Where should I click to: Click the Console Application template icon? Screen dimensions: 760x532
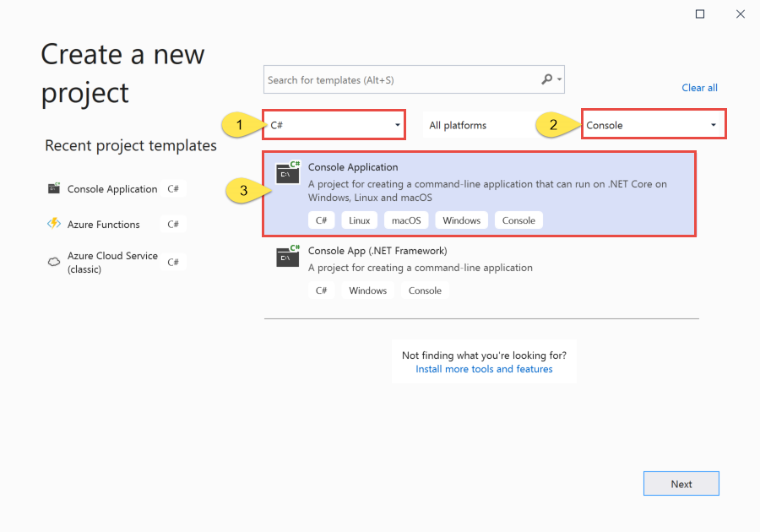click(288, 172)
